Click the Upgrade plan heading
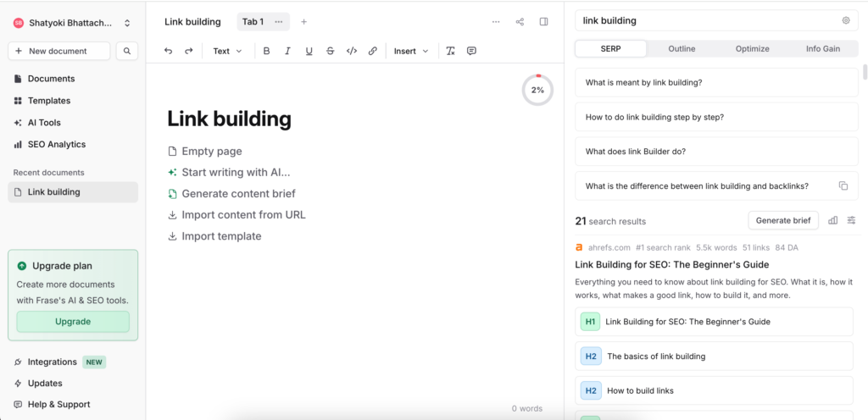 62,266
